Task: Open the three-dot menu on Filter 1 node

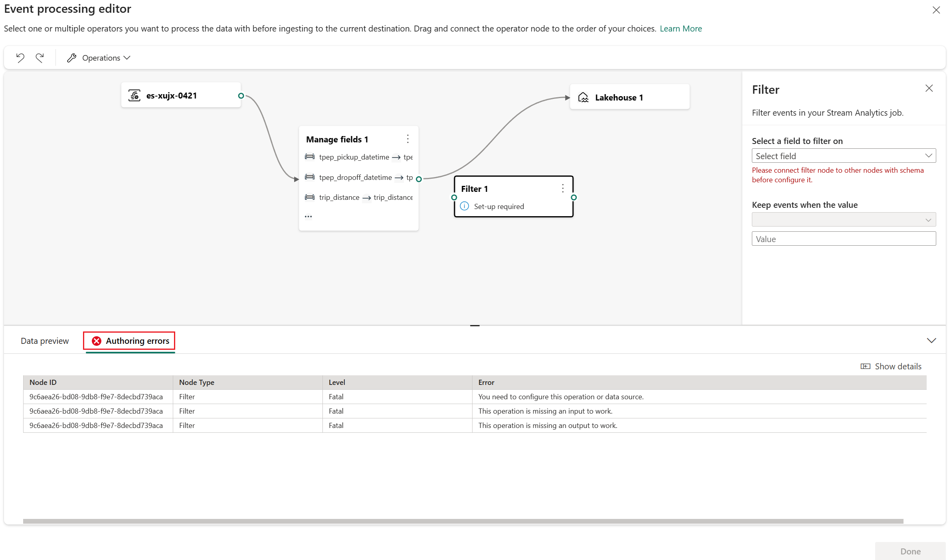Action: pos(562,188)
